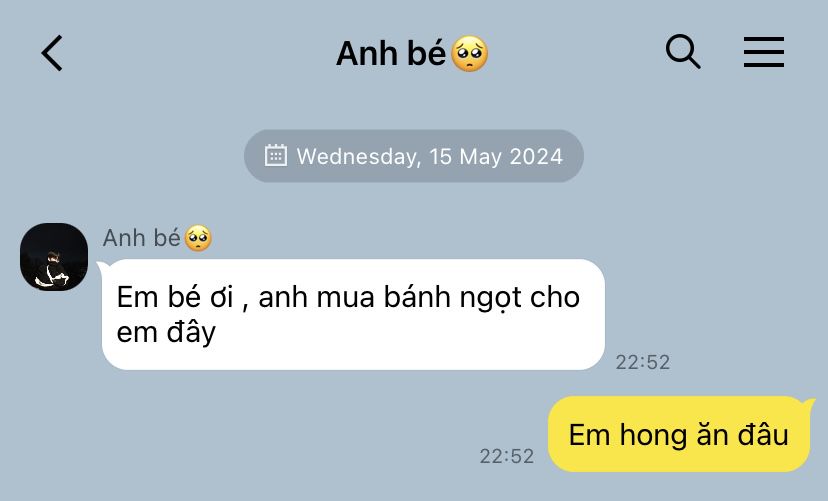
Task: Select the white message about bánh ngọt
Action: pos(353,314)
